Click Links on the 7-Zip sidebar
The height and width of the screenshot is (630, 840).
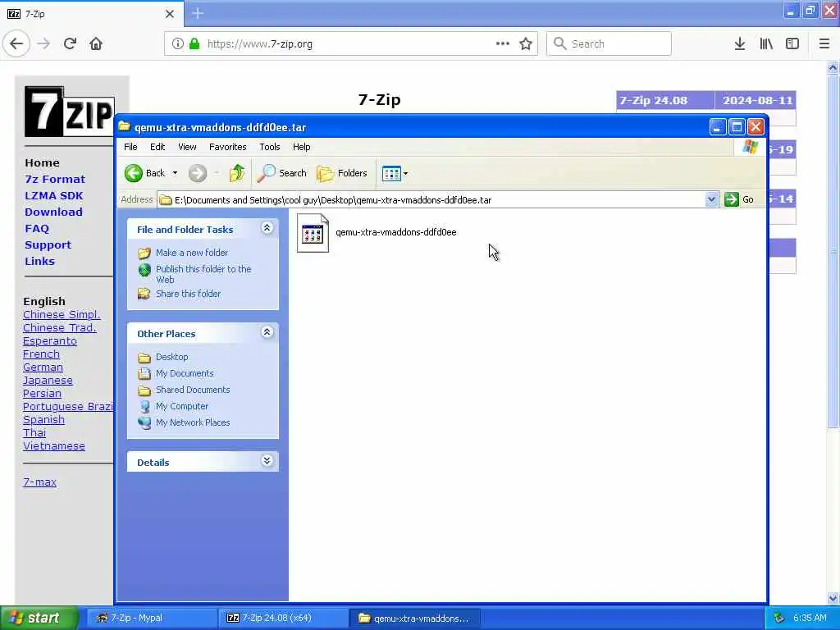tap(39, 262)
